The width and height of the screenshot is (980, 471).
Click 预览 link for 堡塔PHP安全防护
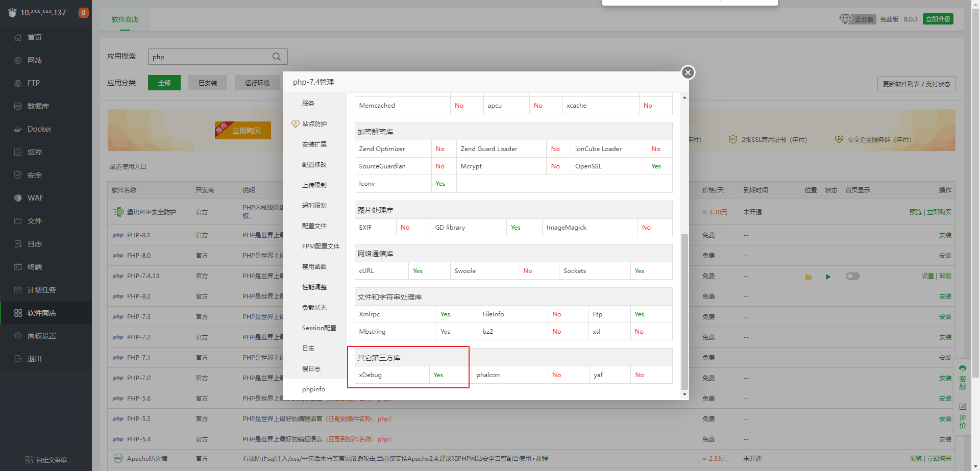click(x=916, y=212)
